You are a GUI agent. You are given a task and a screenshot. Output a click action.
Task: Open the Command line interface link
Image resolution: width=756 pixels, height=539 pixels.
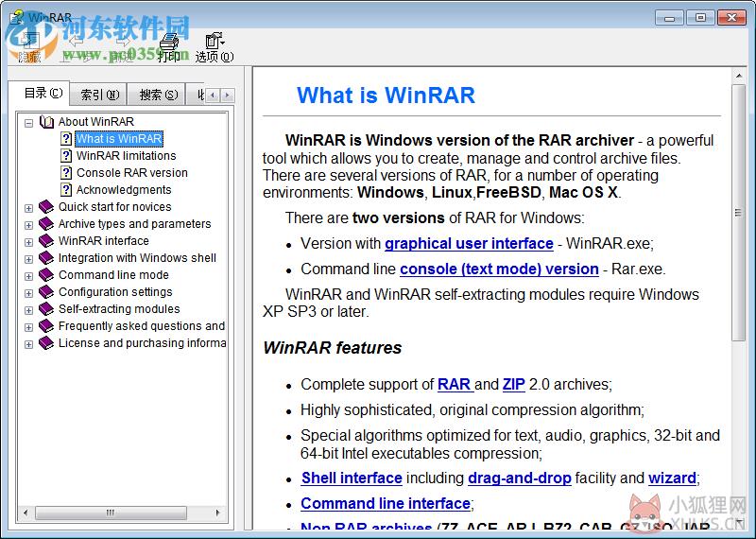point(386,503)
